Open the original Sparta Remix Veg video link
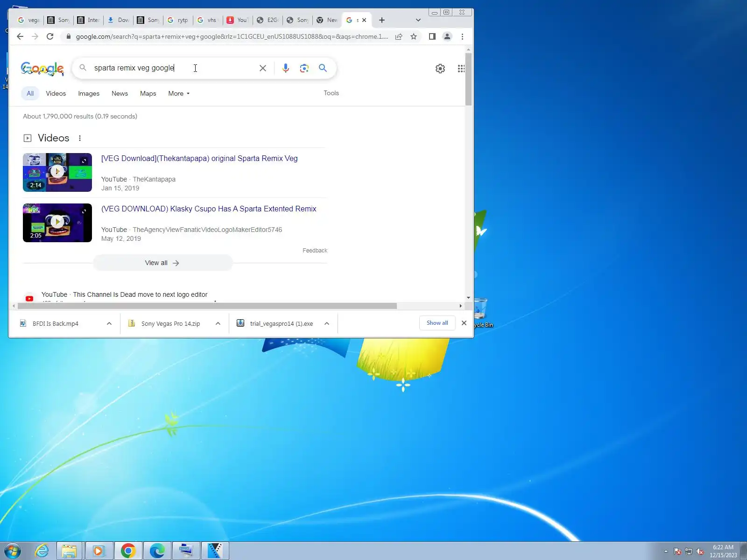The image size is (747, 560). pyautogui.click(x=199, y=158)
